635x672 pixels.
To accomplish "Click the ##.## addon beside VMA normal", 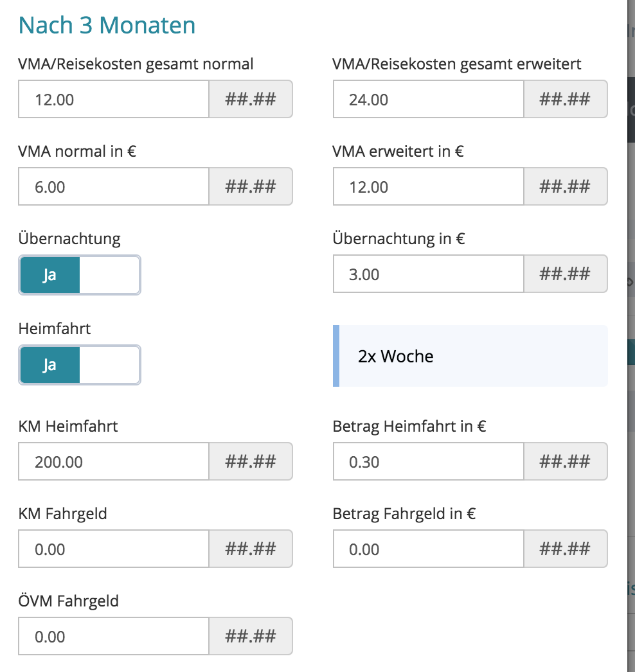I will tap(251, 187).
